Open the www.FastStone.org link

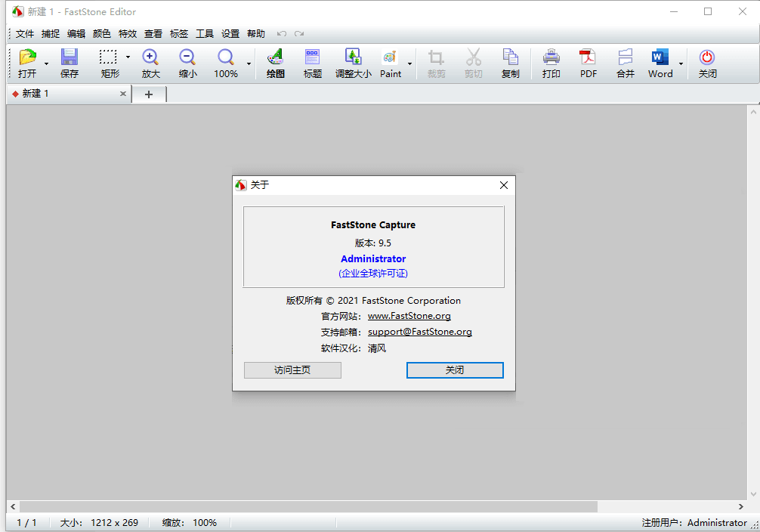tap(409, 316)
